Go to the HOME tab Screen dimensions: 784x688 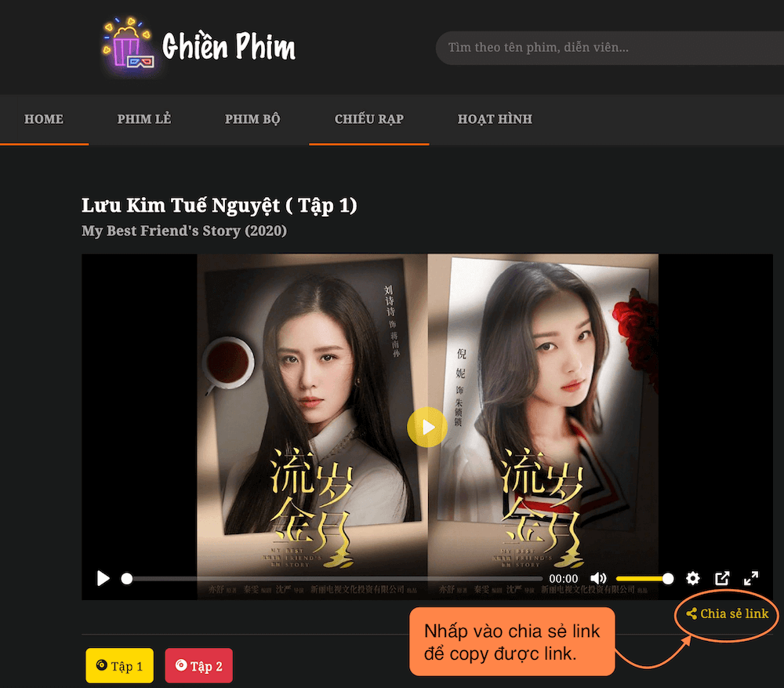pos(44,119)
